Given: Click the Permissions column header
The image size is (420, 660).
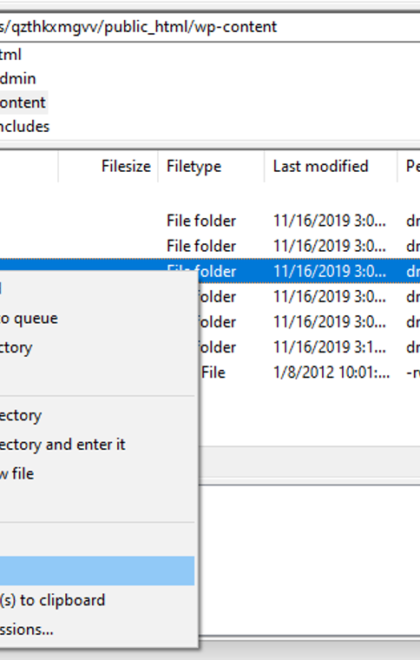Looking at the screenshot, I should point(409,166).
